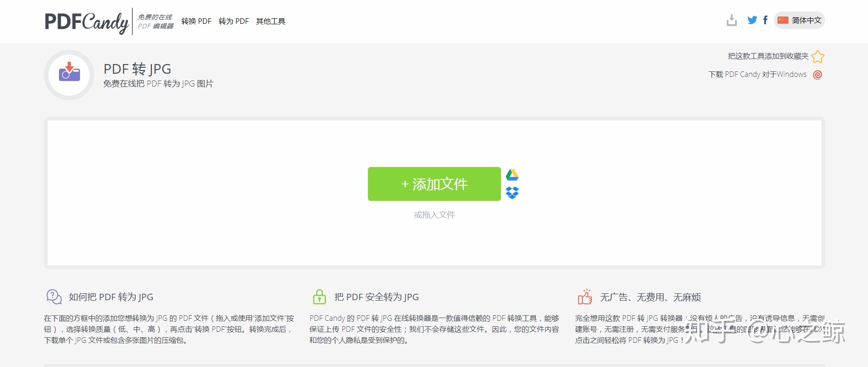Screen dimensions: 868x367
Task: Click the 或拖入文件 text
Action: pyautogui.click(x=434, y=215)
